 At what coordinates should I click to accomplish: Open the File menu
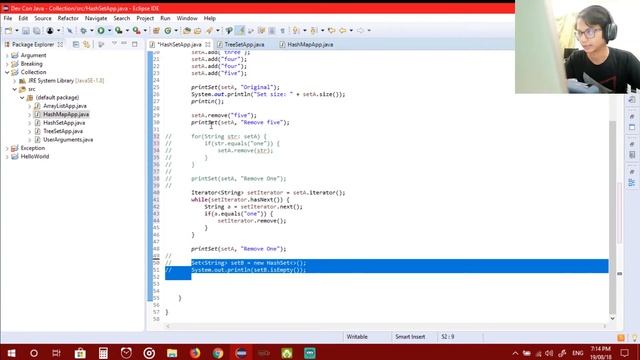click(8, 18)
